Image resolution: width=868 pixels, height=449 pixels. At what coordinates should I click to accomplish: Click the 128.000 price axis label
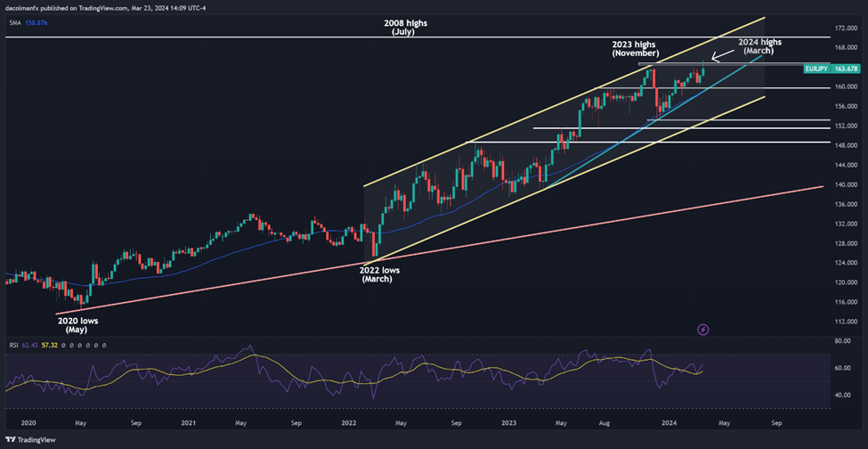(x=848, y=243)
